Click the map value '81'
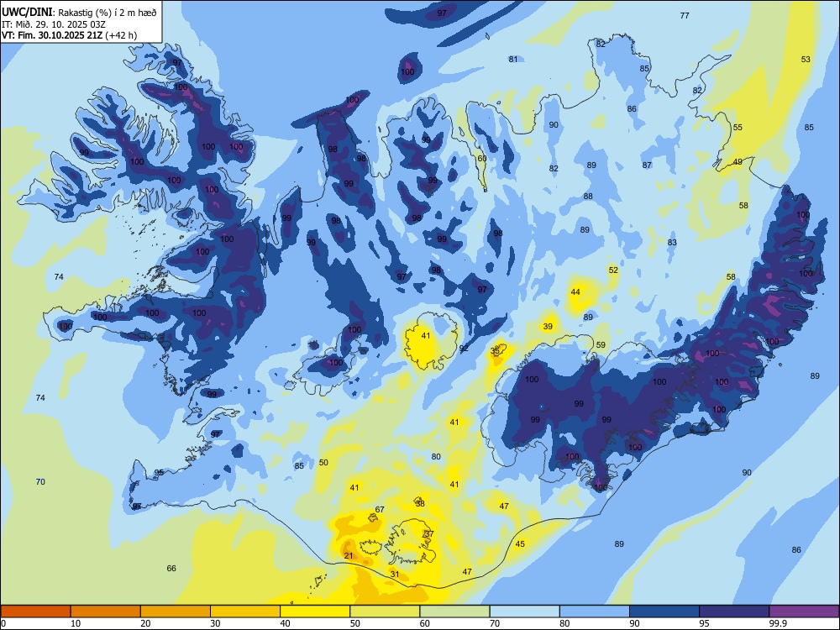 coord(513,59)
